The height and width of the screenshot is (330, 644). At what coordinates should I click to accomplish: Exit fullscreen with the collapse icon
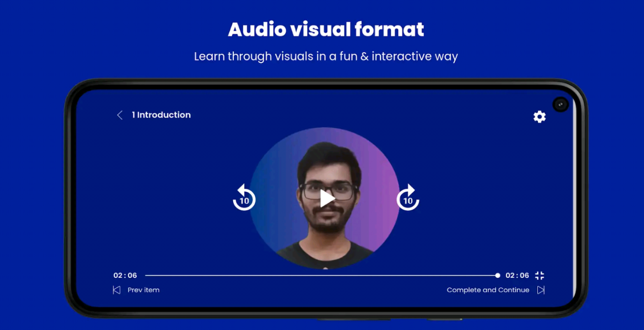(x=540, y=275)
